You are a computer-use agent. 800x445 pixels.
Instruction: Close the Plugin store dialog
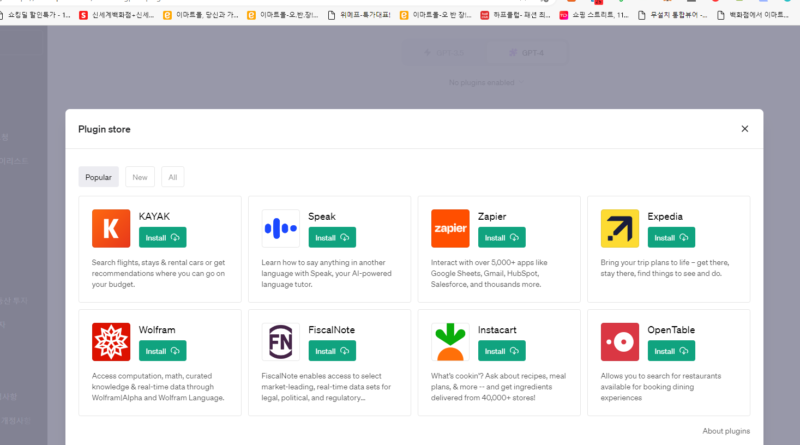(744, 129)
